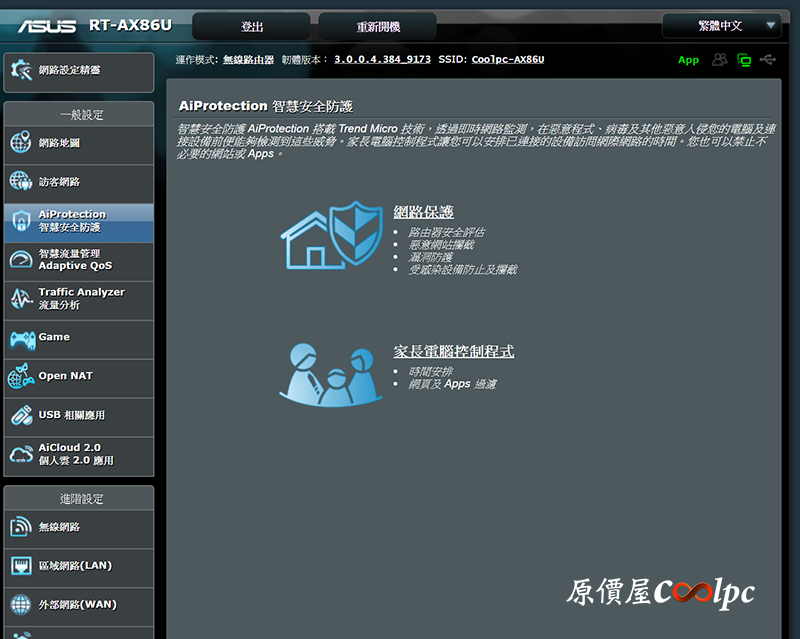Click the AiProtection 智慧安全防護 page title
This screenshot has height=639, width=800.
click(266, 106)
